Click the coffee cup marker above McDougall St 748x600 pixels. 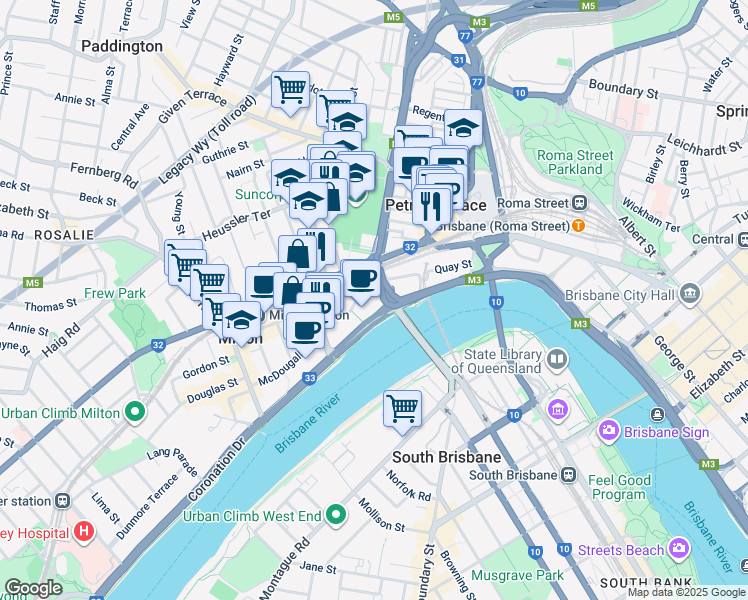(x=304, y=333)
